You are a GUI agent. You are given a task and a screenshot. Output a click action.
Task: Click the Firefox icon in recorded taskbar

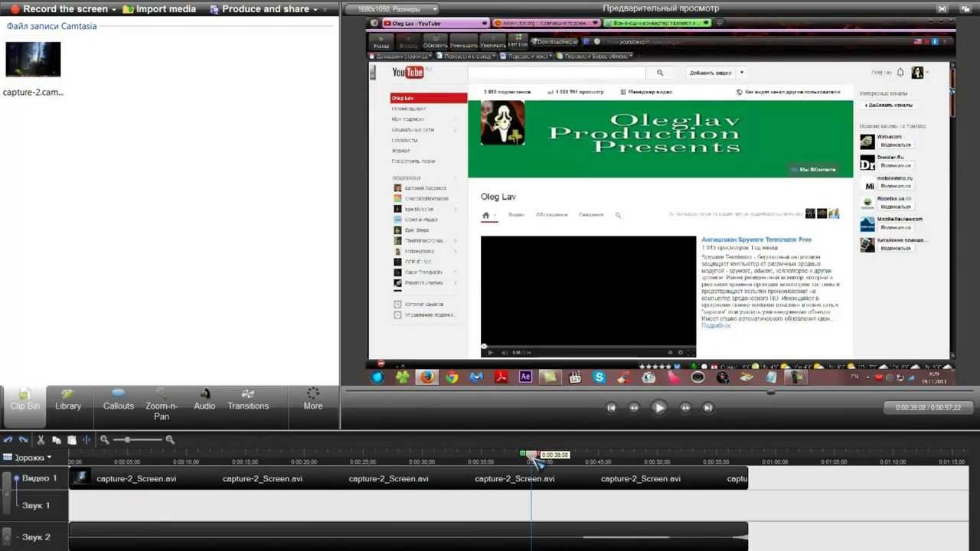tap(426, 377)
